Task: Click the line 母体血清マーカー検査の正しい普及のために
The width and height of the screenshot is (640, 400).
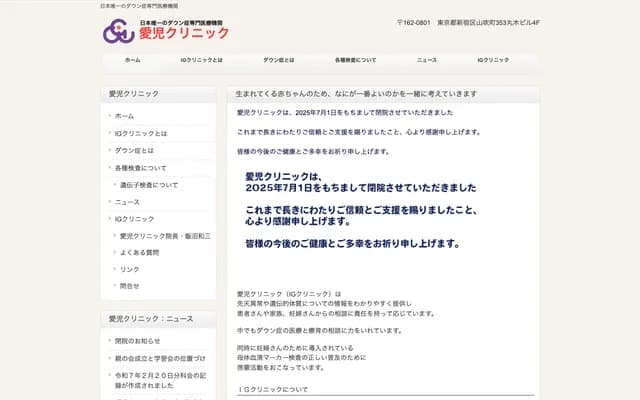Action: point(302,358)
